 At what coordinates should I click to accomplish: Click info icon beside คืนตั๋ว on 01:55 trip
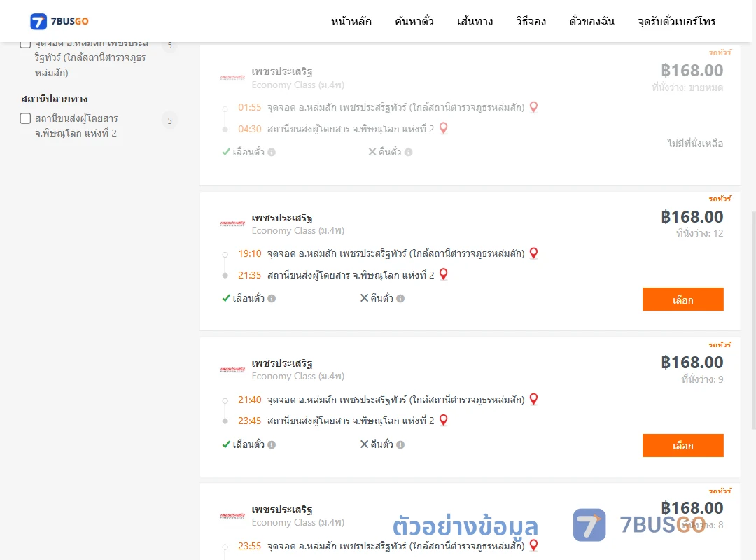[408, 153]
